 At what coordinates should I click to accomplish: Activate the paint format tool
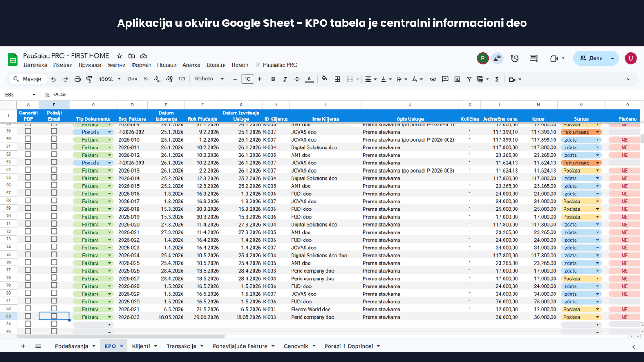(x=89, y=79)
